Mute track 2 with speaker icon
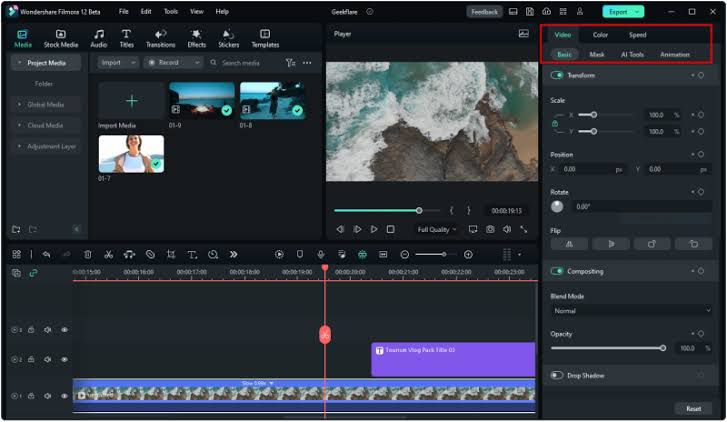Image resolution: width=727 pixels, height=422 pixels. click(x=47, y=359)
